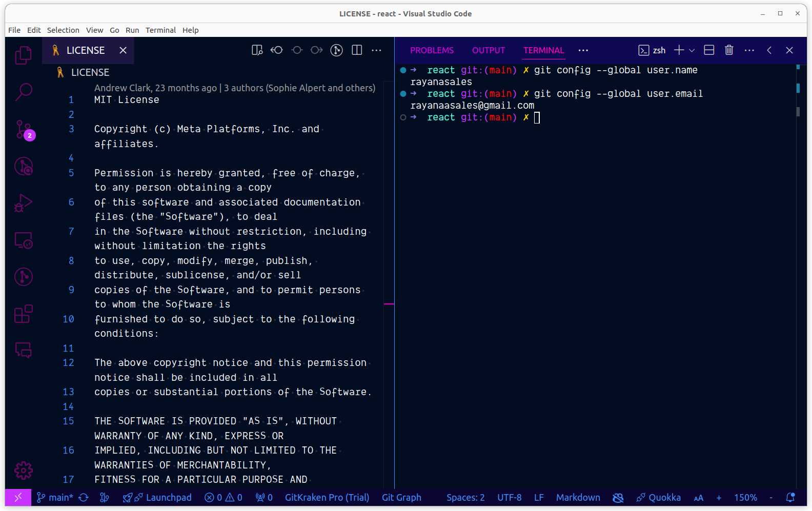Open the Run and Debug view
The width and height of the screenshot is (812, 511).
[23, 203]
